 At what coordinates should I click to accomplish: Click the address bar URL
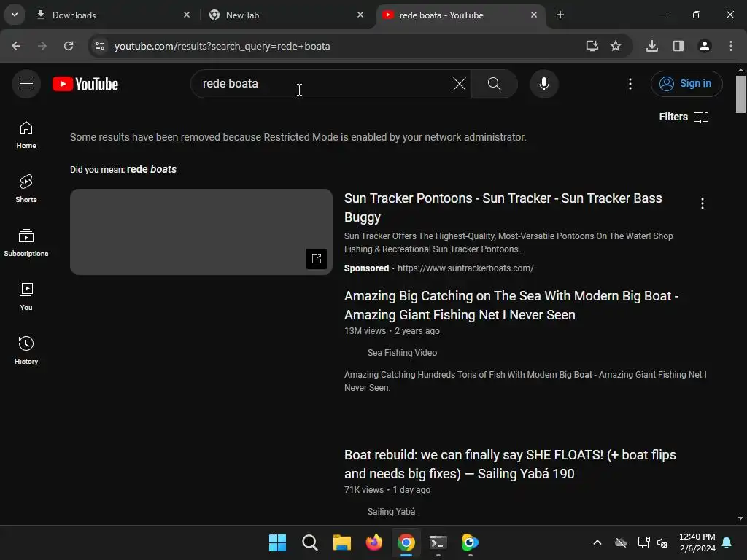[222, 46]
